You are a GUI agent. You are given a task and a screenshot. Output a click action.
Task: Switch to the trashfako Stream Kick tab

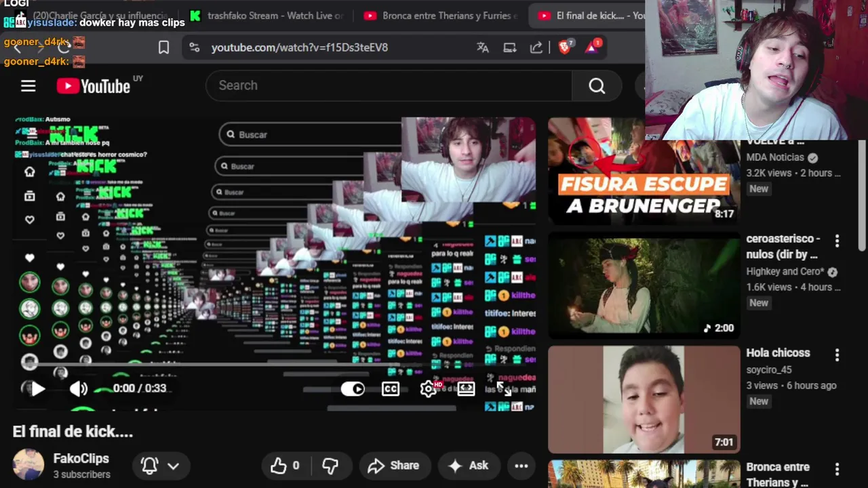[x=268, y=16]
